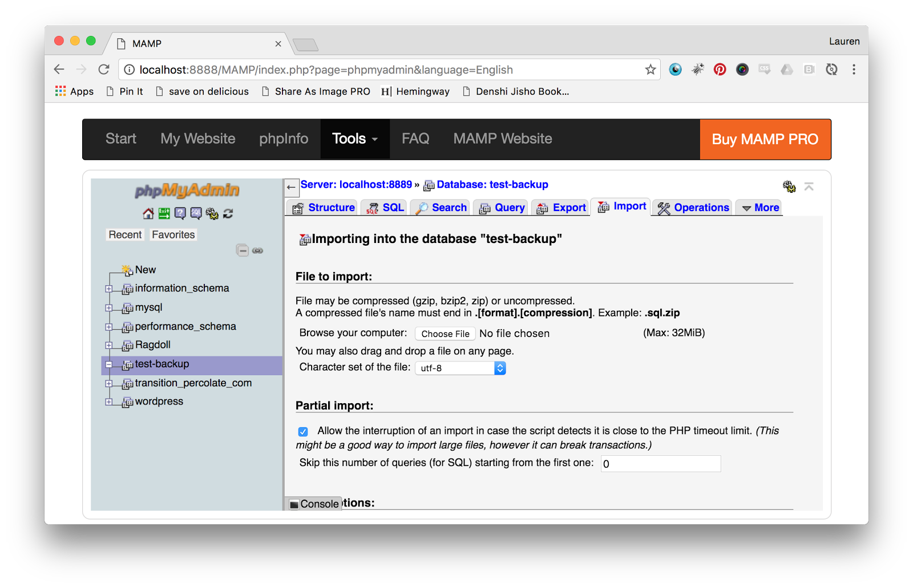Open the Favorites tables list
The image size is (913, 588).
tap(173, 234)
